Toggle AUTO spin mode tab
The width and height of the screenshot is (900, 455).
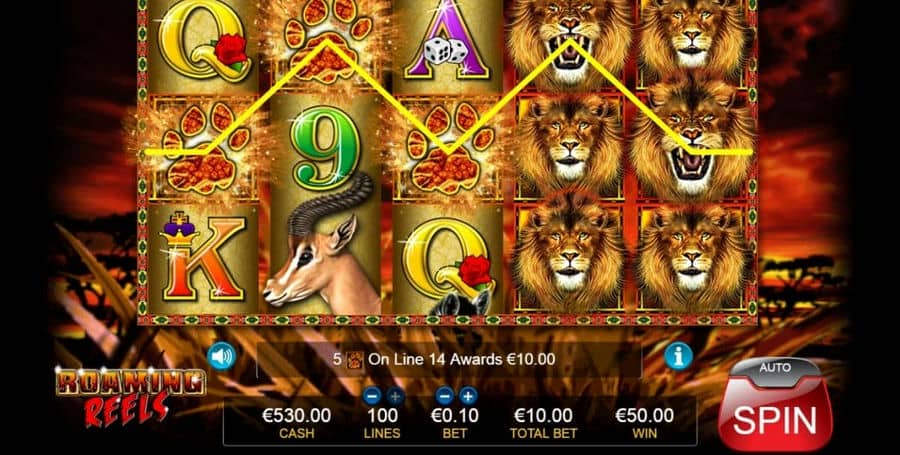click(x=775, y=368)
